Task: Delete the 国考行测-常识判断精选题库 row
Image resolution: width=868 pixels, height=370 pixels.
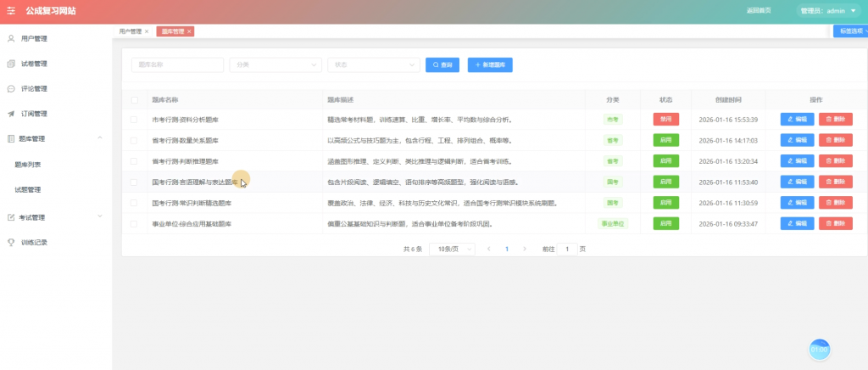Action: tap(835, 203)
